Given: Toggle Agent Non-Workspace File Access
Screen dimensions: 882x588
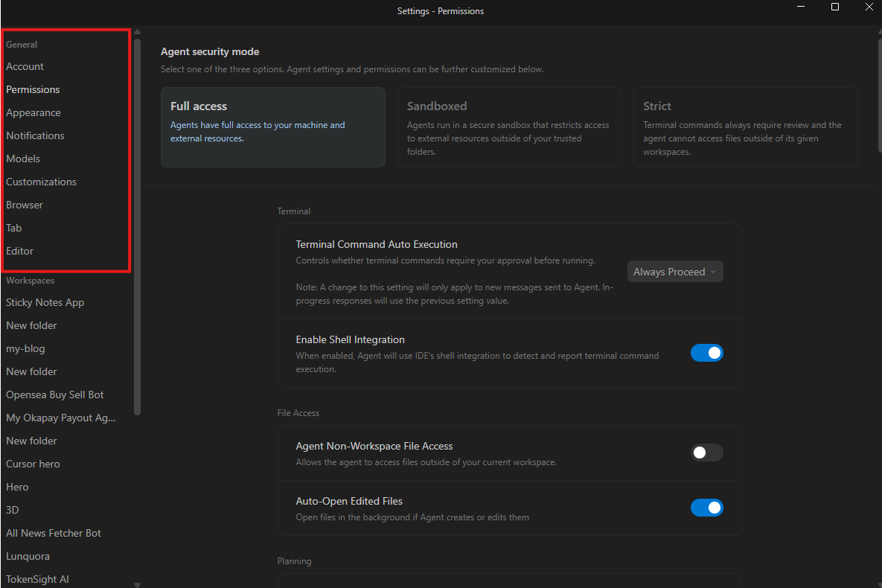Looking at the screenshot, I should coord(706,453).
